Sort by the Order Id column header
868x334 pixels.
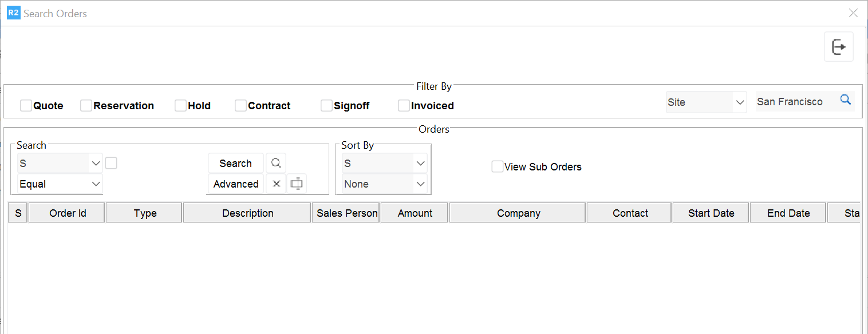(67, 213)
